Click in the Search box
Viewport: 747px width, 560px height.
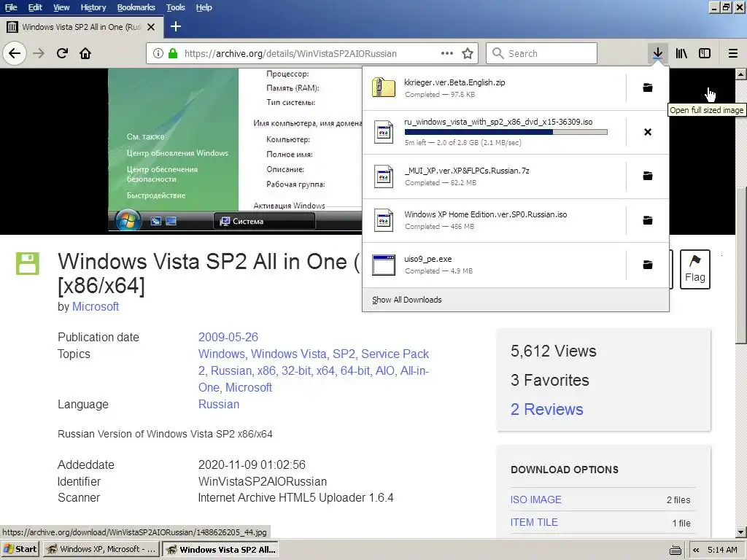coord(542,53)
